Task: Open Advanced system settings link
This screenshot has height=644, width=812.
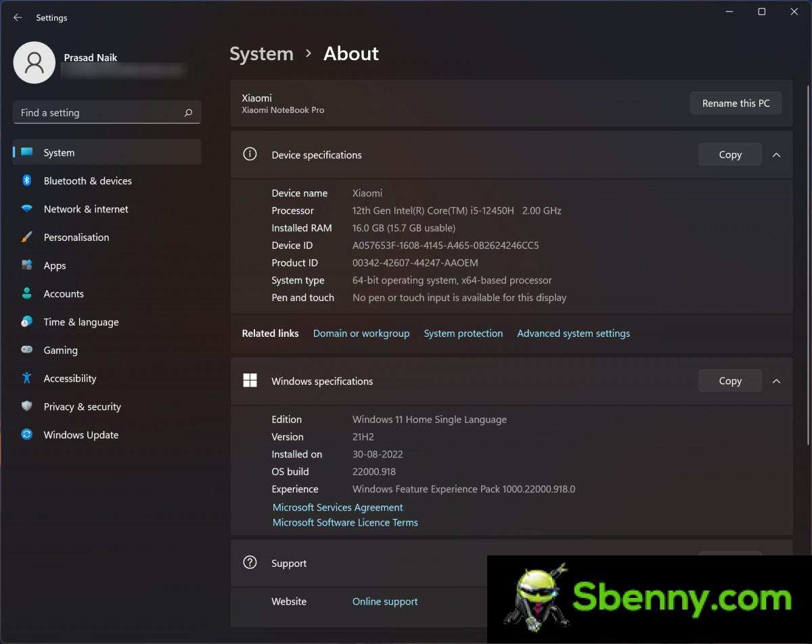Action: [x=574, y=333]
